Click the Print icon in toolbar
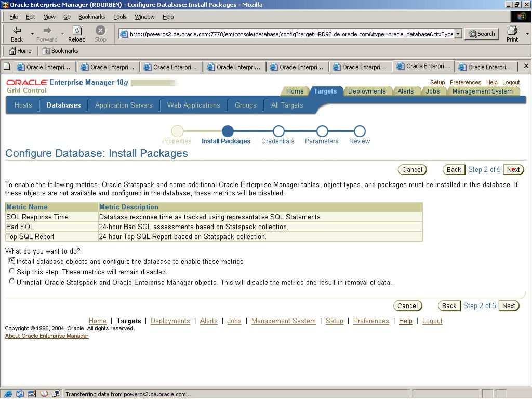 coord(512,31)
